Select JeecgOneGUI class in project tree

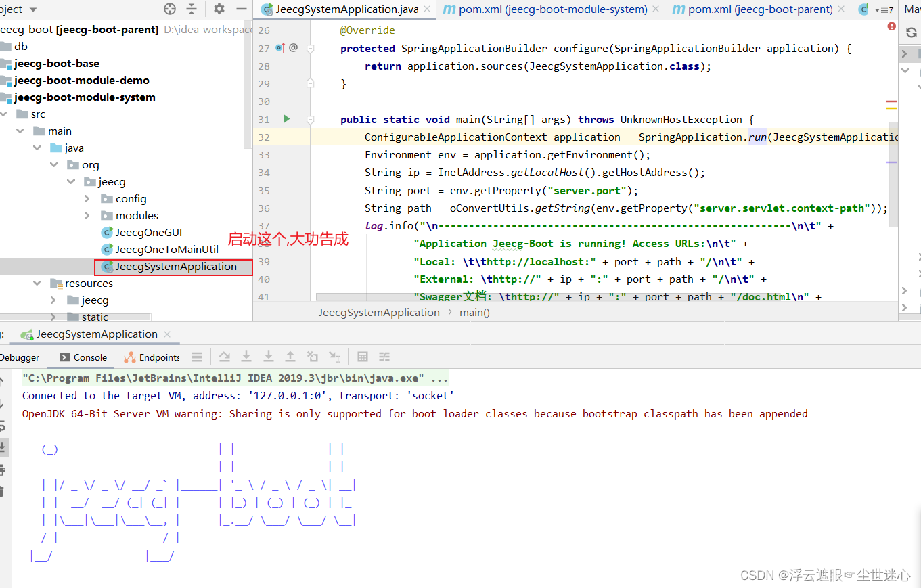[142, 233]
